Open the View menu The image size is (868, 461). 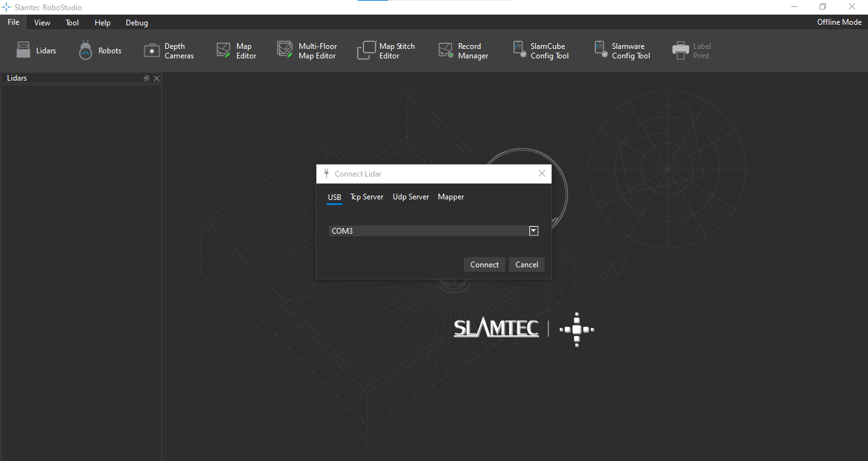pyautogui.click(x=43, y=23)
